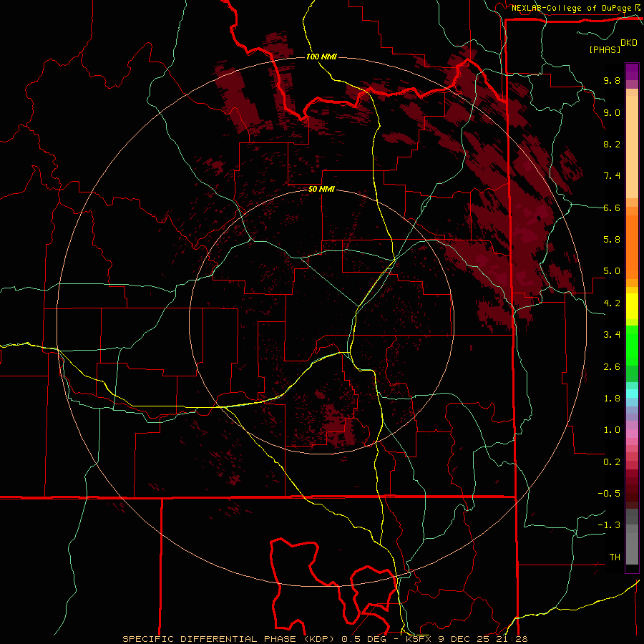Viewport: 644px width, 644px height.
Task: Click the 5.0 color scale value
Action: (x=612, y=271)
